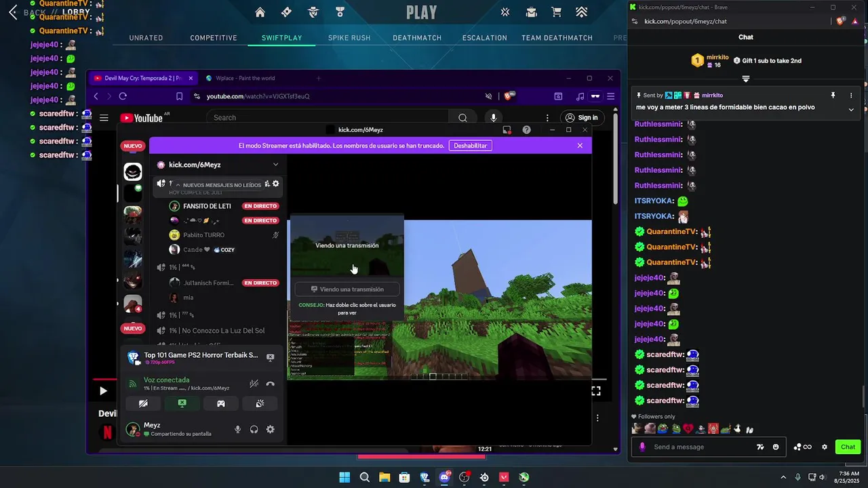Open Discord user settings gear beside Meyz
Image resolution: width=868 pixels, height=488 pixels.
(x=270, y=429)
